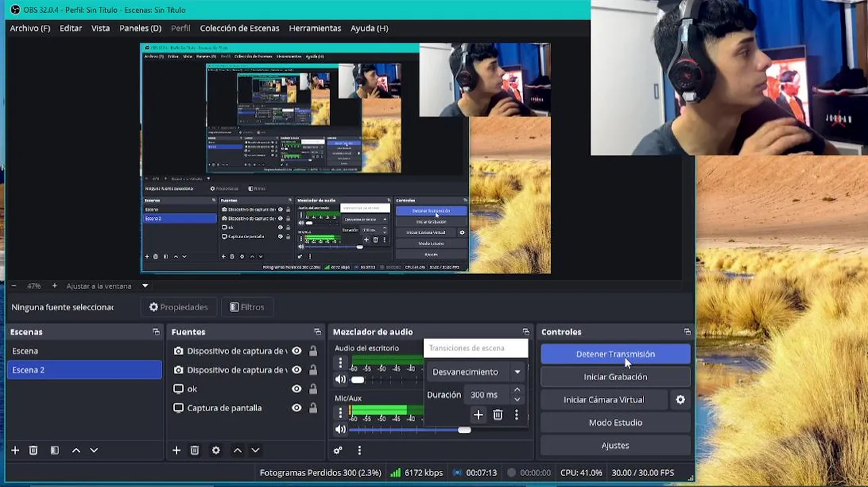Remove scene transition with trash icon
The height and width of the screenshot is (487, 868).
498,415
